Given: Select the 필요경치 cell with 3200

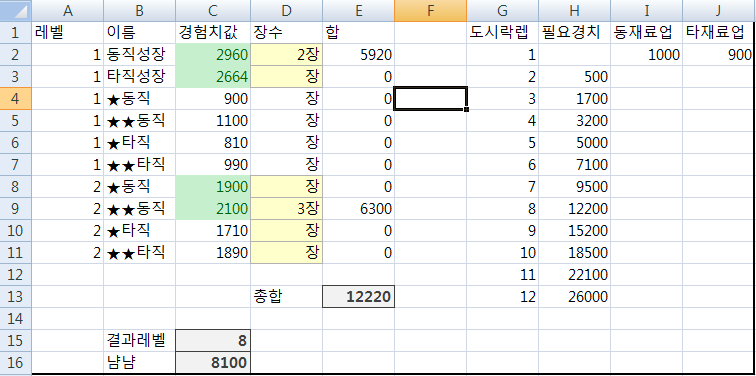Looking at the screenshot, I should 575,121.
